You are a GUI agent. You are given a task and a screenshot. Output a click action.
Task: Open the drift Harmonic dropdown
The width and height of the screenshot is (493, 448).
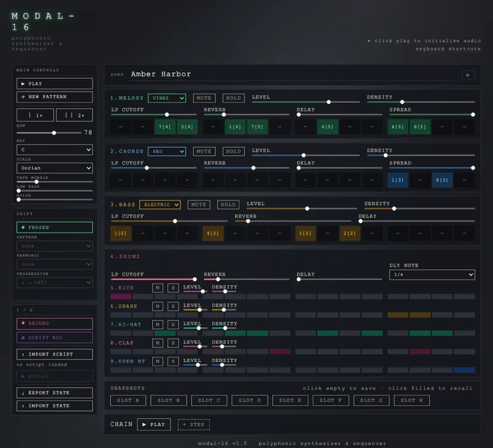click(55, 264)
